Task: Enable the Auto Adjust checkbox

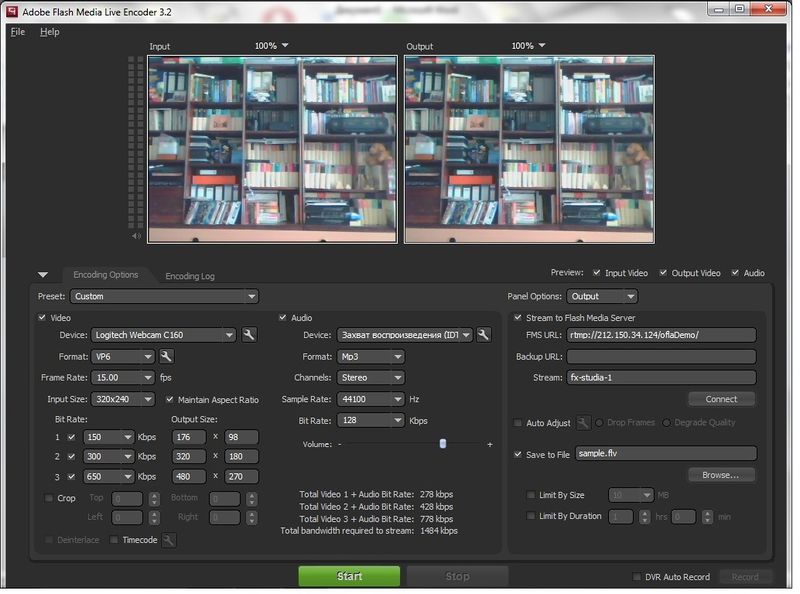Action: [517, 423]
